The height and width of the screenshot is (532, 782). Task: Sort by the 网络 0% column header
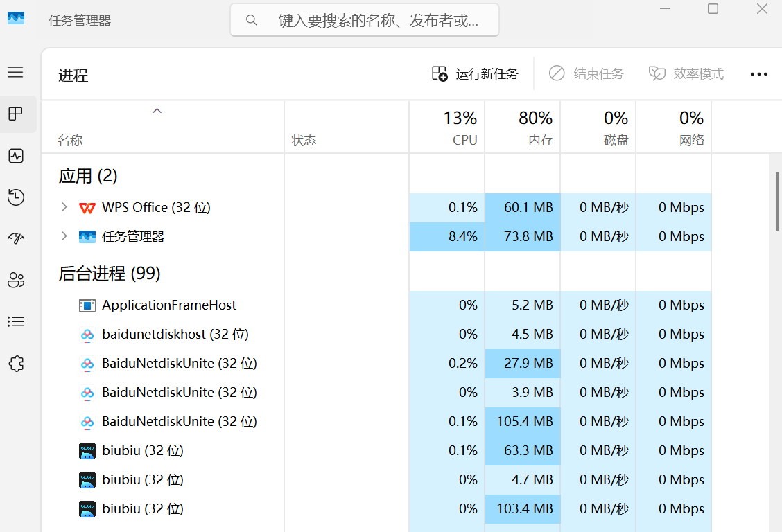point(674,127)
